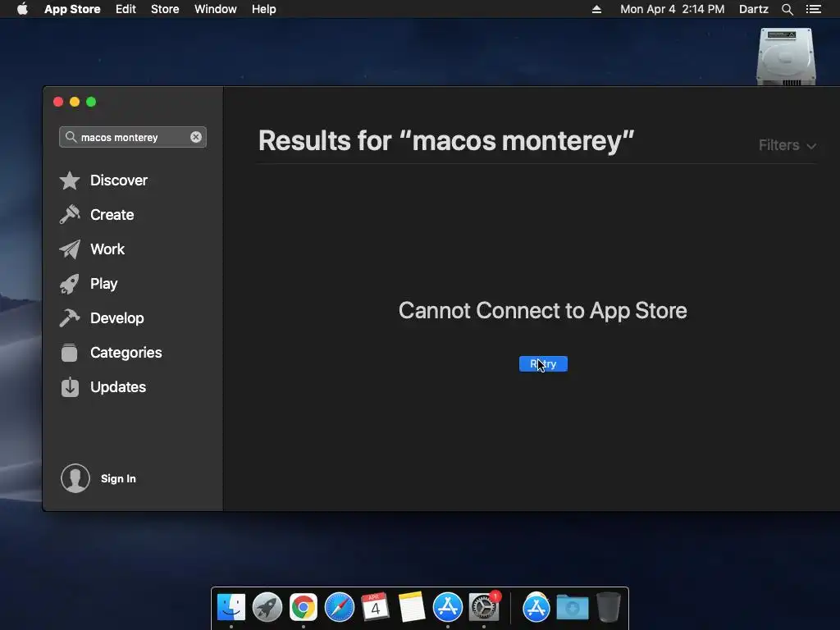Select Discover in the sidebar
Screen dimensions: 840x630
click(x=118, y=180)
